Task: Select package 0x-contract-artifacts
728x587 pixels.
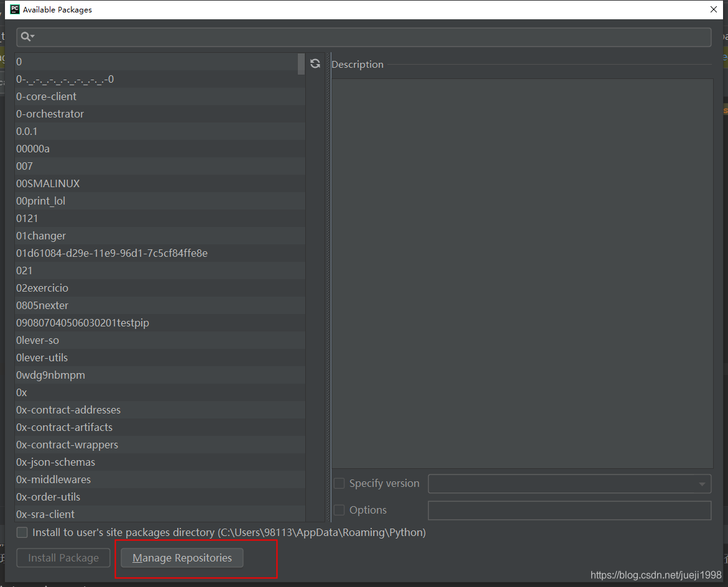Action: point(160,427)
